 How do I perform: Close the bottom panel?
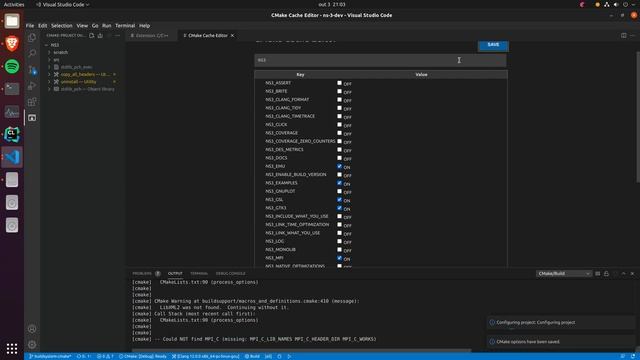tap(632, 273)
